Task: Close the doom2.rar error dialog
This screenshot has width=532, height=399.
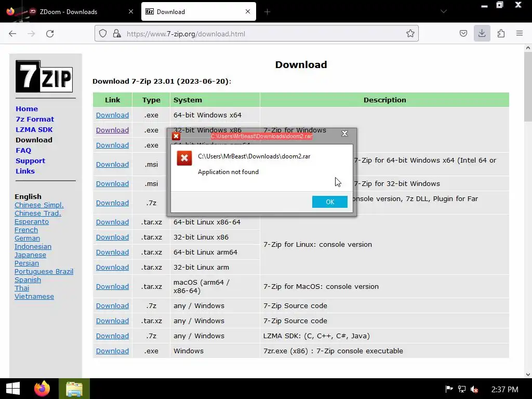Action: coord(344,134)
